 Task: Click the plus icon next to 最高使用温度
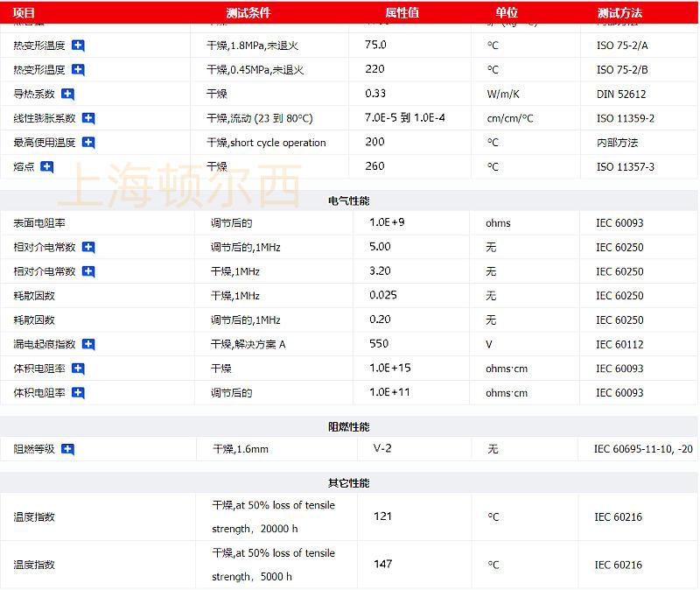click(88, 143)
